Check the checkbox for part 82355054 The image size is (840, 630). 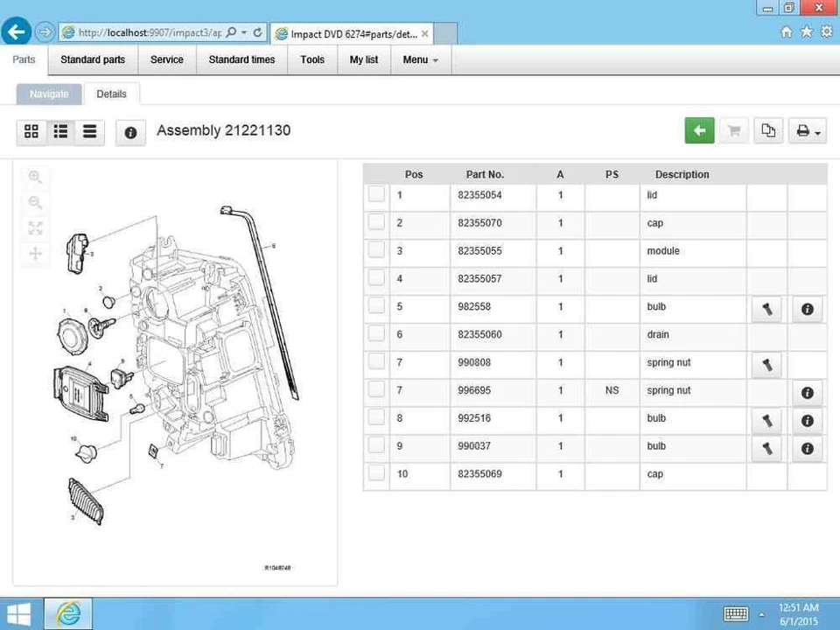(x=375, y=194)
